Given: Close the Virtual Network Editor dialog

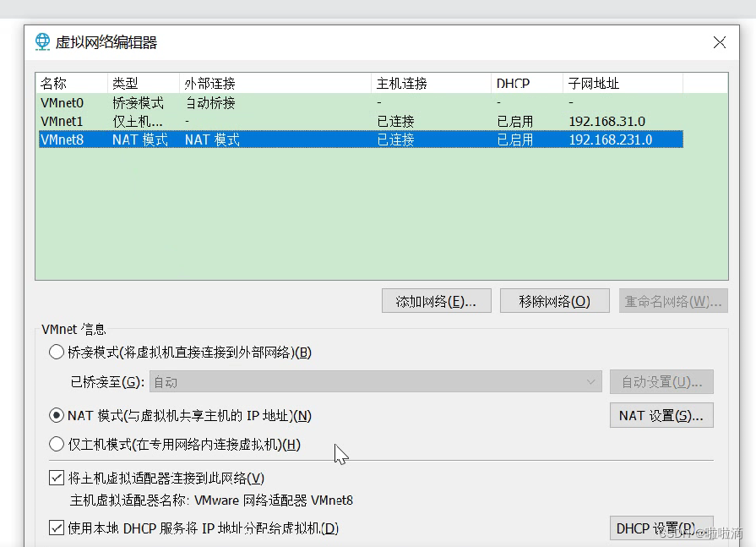Looking at the screenshot, I should point(720,42).
